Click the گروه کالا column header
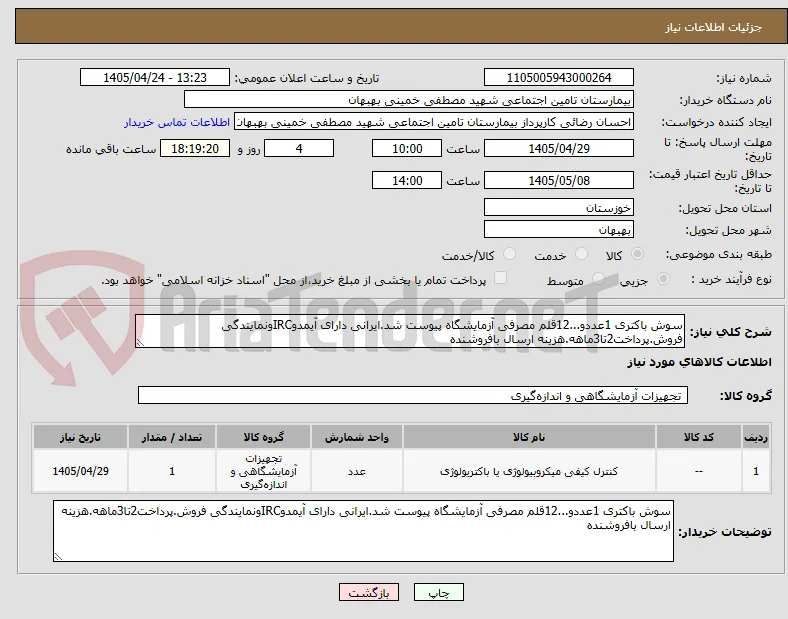The image size is (788, 619). click(264, 437)
